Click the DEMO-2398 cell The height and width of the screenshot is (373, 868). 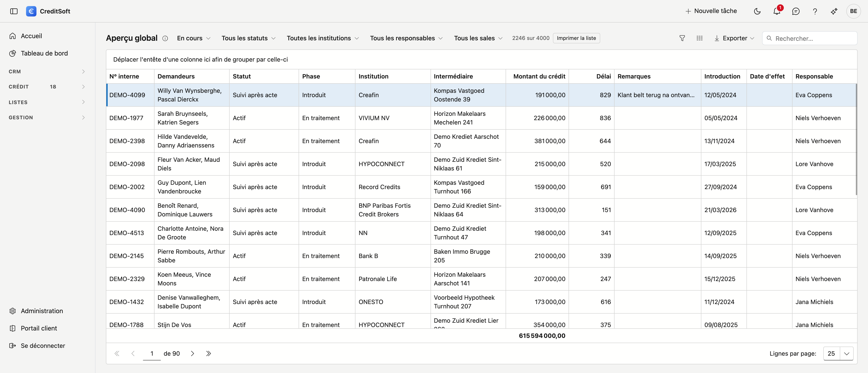click(x=130, y=141)
